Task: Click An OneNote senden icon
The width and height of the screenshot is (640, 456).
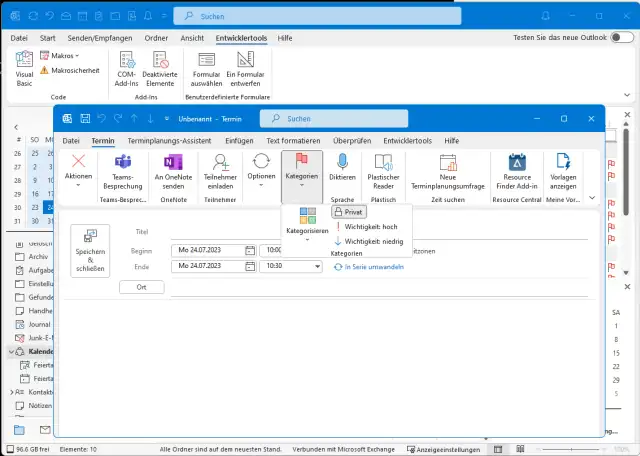Action: pos(171,172)
